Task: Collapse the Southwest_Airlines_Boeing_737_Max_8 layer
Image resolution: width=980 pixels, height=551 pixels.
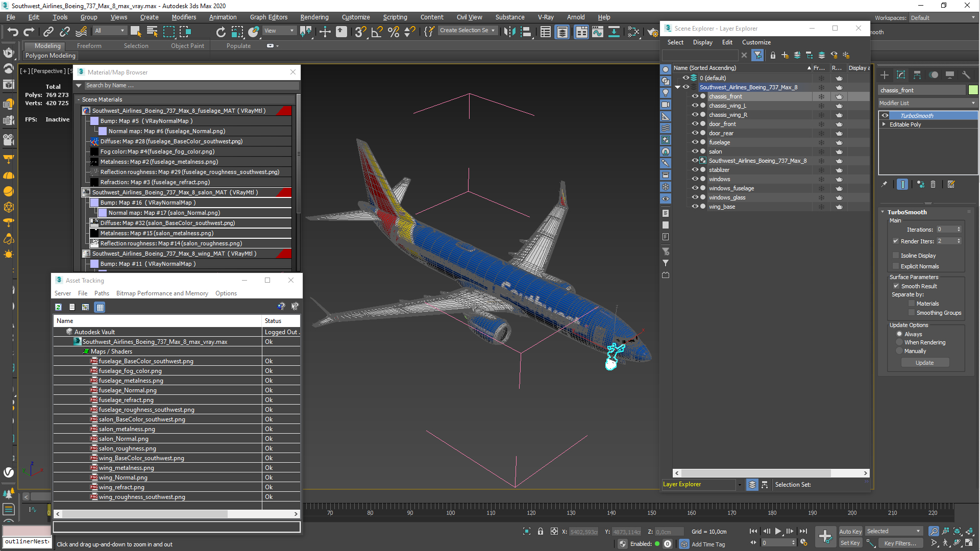Action: (x=678, y=87)
